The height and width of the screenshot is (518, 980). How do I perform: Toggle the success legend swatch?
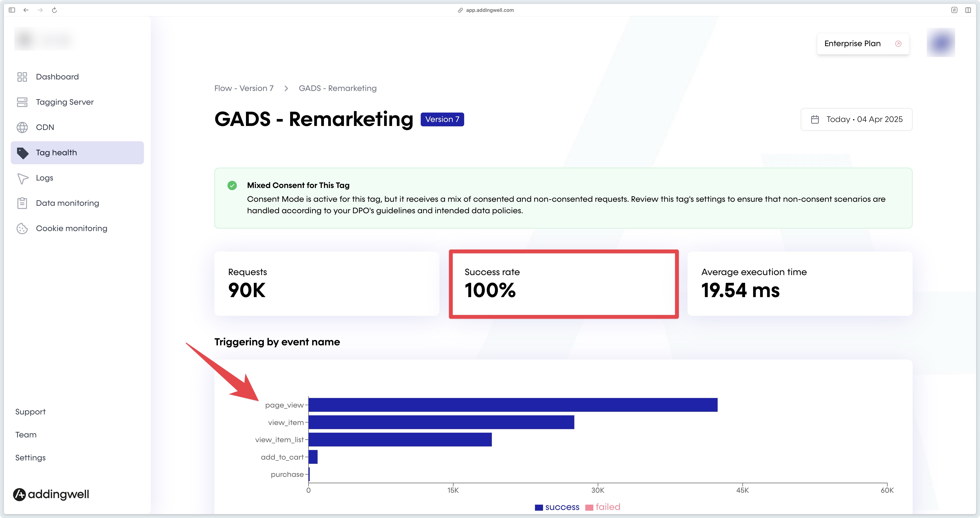click(539, 508)
